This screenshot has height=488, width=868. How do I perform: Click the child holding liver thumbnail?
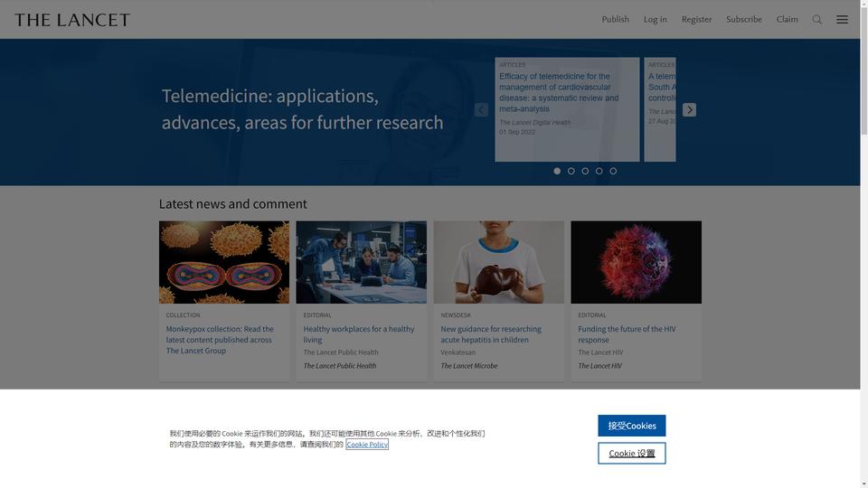[499, 262]
